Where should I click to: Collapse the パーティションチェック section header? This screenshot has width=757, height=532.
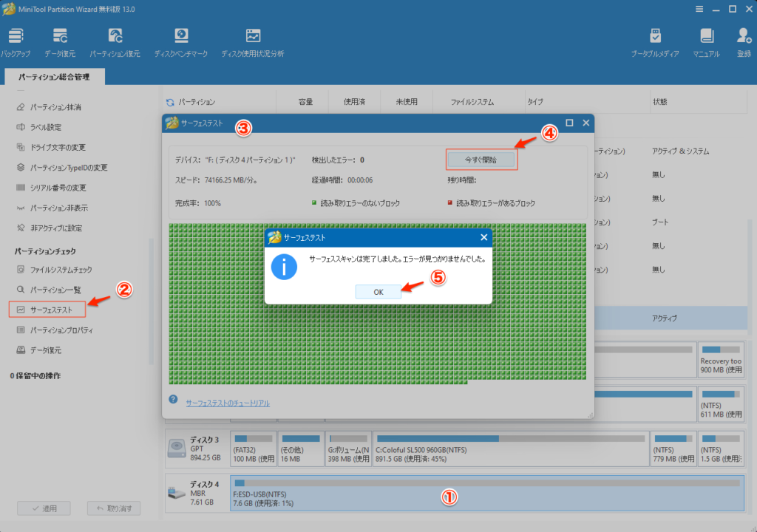pos(45,251)
